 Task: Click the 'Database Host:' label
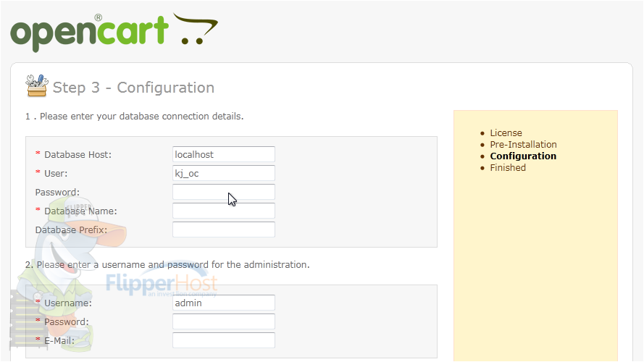(78, 155)
